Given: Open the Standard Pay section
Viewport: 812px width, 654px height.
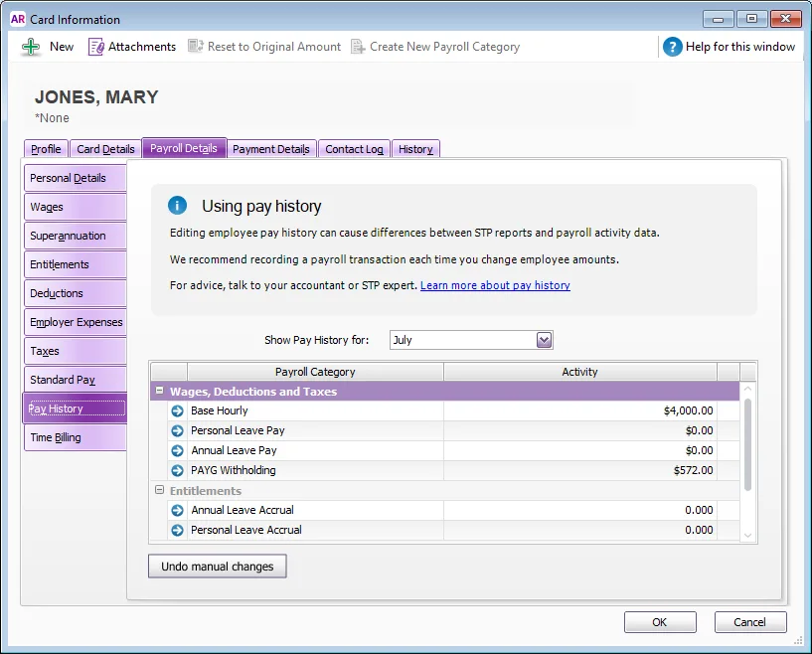Looking at the screenshot, I should coord(76,380).
